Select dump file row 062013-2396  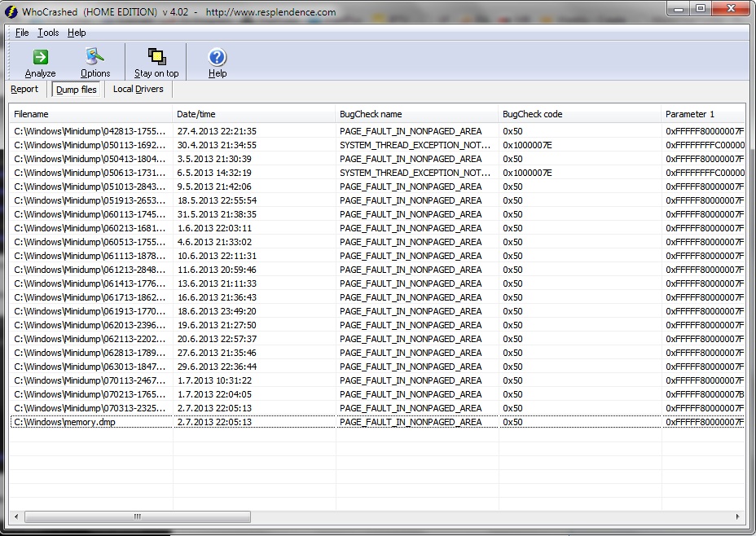click(x=377, y=325)
